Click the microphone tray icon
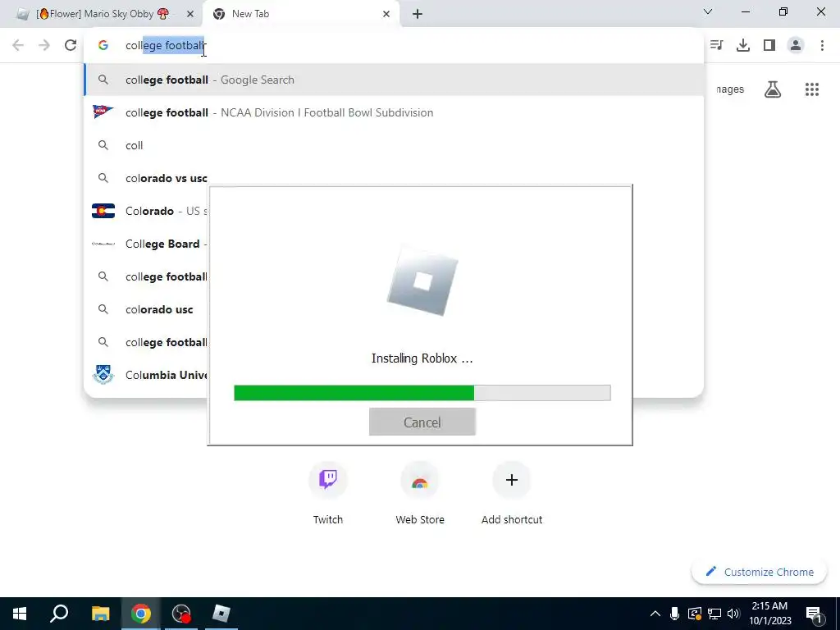840x630 pixels. [674, 614]
